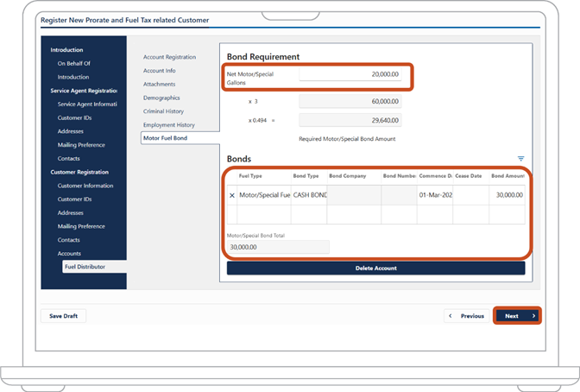Select Fuel Distributor in sidebar
This screenshot has width=580, height=392.
(x=94, y=267)
